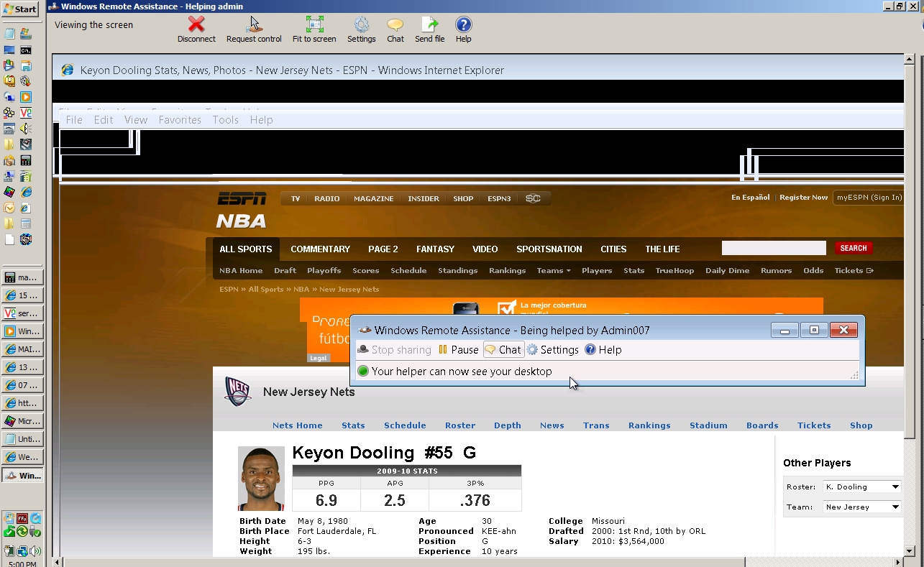Open the Tickets link in NBA navigation

click(854, 271)
